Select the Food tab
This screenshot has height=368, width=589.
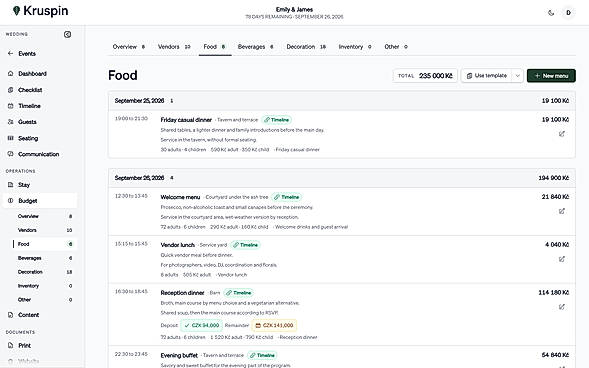[214, 47]
